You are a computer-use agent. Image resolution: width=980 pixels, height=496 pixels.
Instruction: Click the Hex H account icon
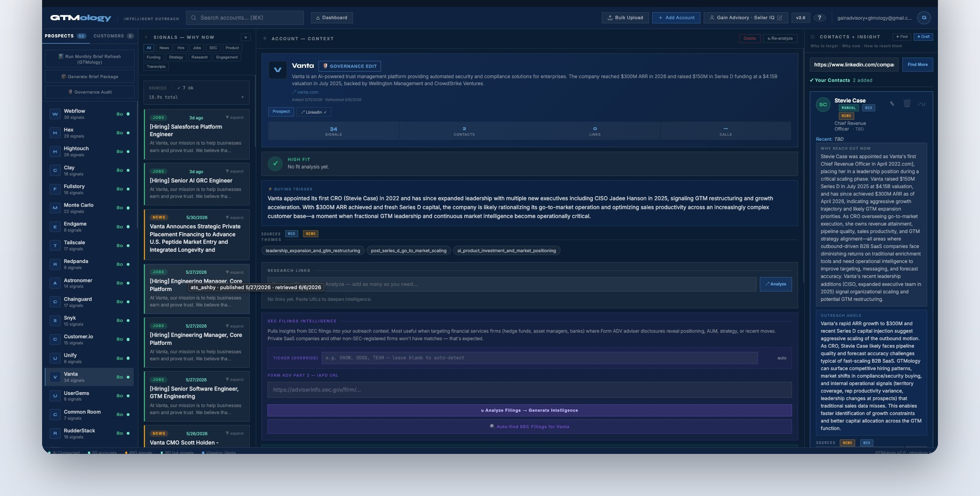coord(55,133)
